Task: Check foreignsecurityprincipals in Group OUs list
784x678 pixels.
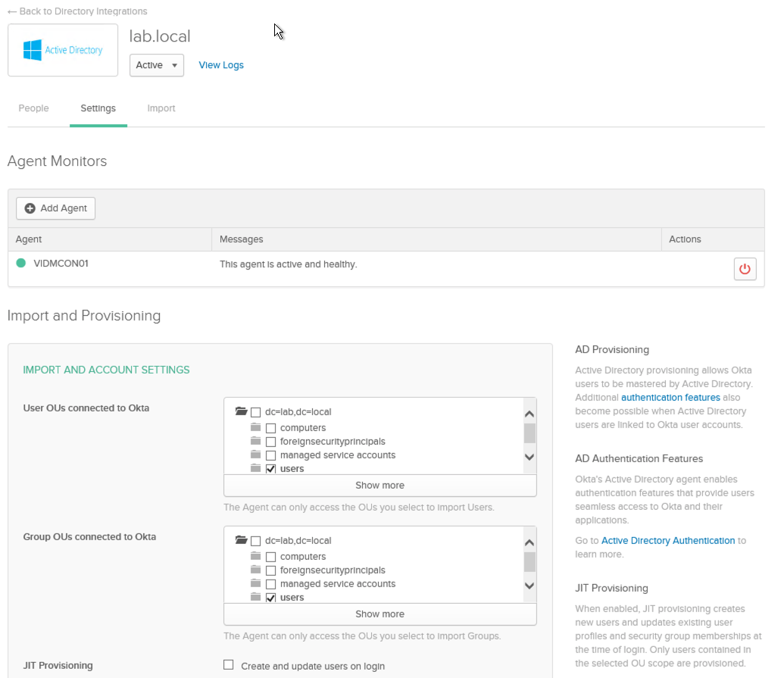Action: click(270, 570)
